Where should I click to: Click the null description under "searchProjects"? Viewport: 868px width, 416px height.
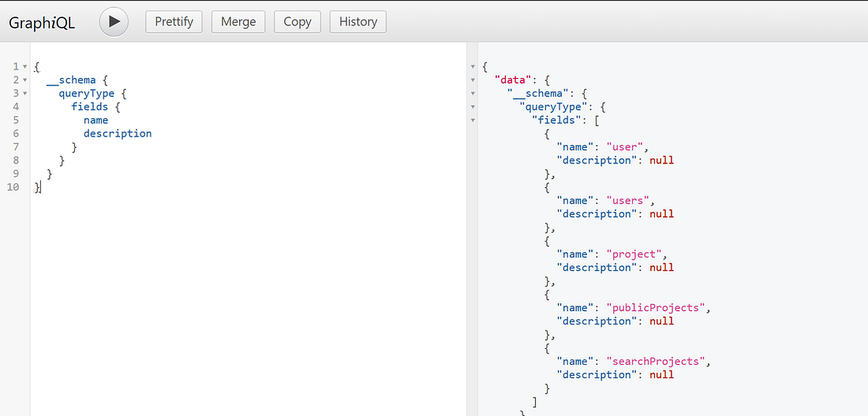661,374
